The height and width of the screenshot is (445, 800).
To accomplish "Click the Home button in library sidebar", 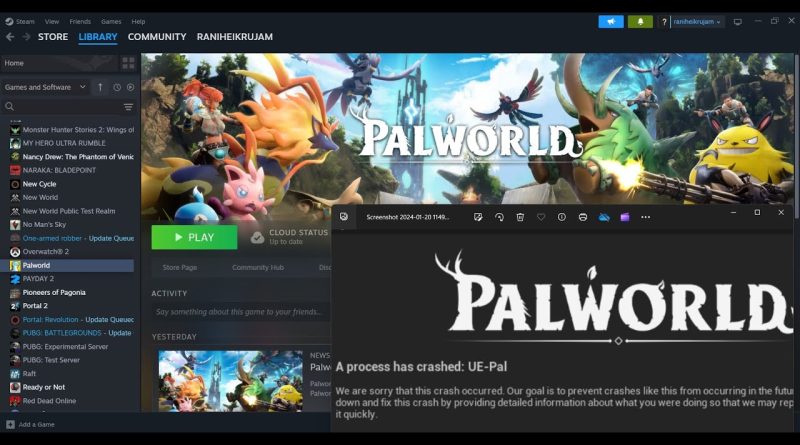I will coord(58,63).
